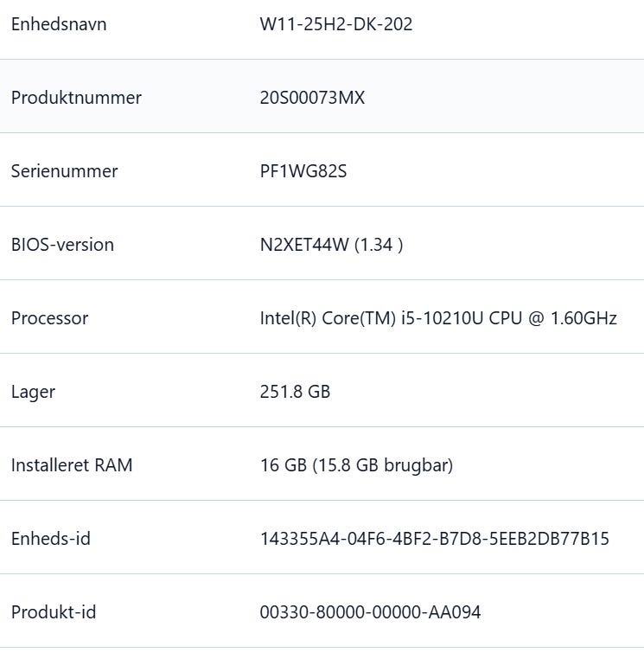Click the Produkt-id label
This screenshot has height=659, width=644.
tap(54, 612)
